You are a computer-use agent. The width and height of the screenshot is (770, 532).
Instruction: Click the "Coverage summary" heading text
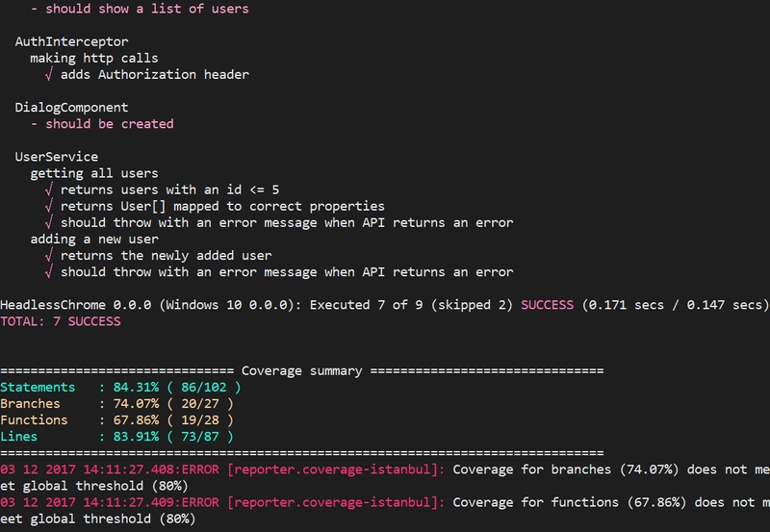pos(301,370)
